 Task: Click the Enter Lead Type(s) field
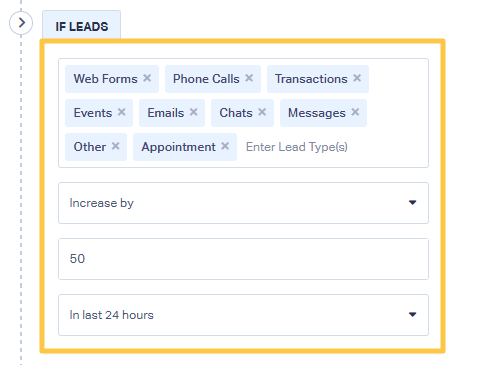coord(297,147)
